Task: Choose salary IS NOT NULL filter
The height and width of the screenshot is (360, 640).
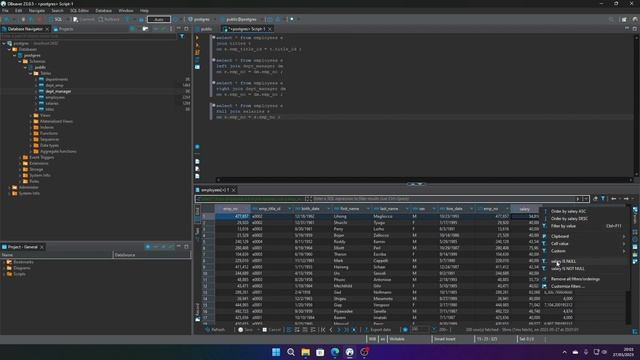Action: 567,269
